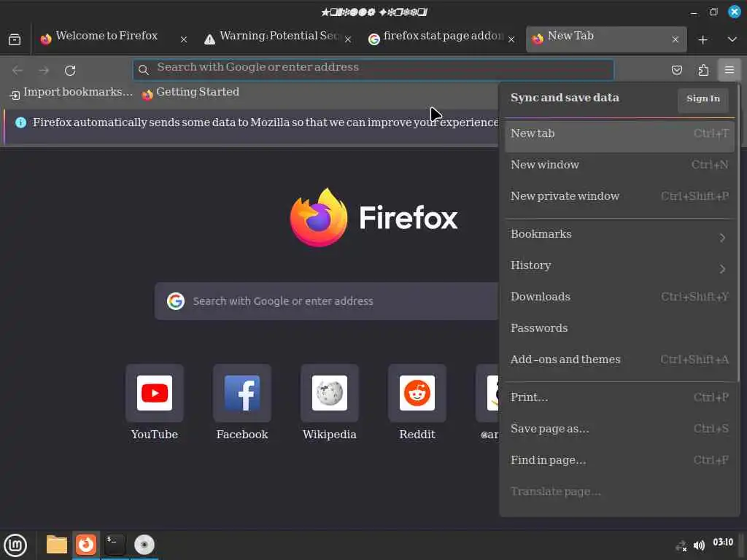747x560 pixels.
Task: Open Linux Mint start menu
Action: [15, 545]
